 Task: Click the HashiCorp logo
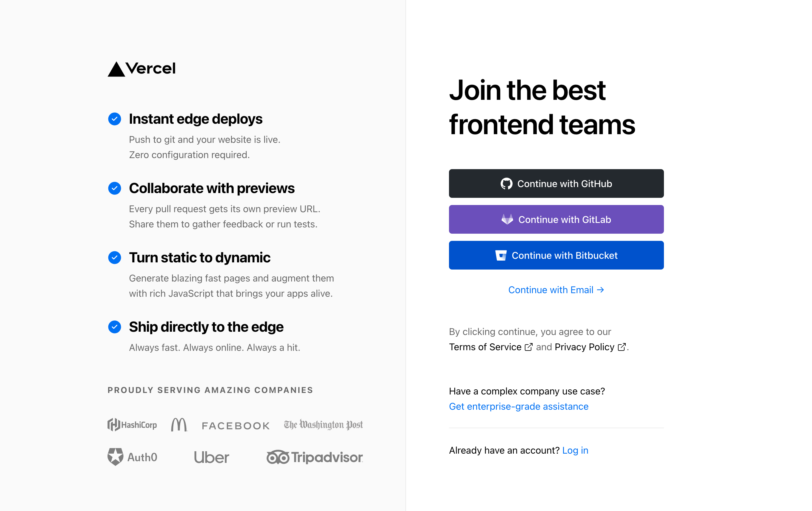[132, 425]
